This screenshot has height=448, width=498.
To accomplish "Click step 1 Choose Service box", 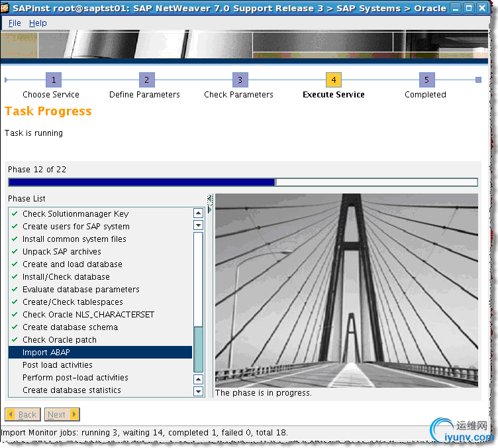I will [x=54, y=80].
